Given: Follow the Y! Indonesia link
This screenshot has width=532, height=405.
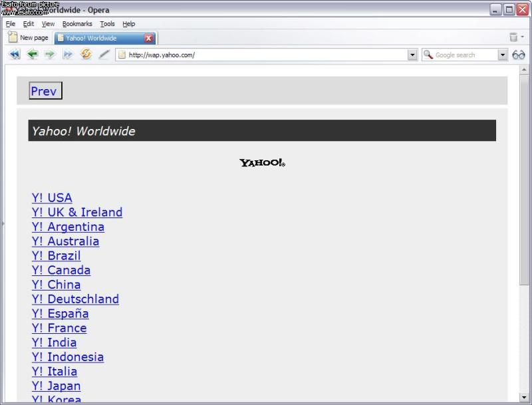Looking at the screenshot, I should [68, 357].
